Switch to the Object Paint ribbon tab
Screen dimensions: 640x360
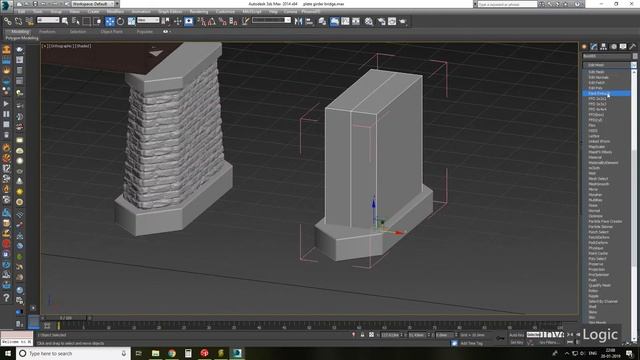click(111, 31)
